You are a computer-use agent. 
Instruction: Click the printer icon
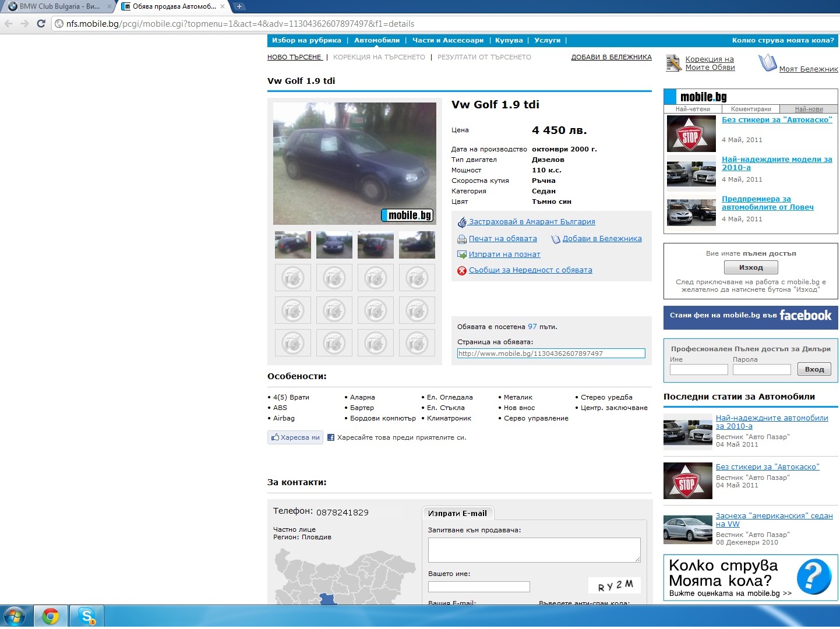coord(462,239)
